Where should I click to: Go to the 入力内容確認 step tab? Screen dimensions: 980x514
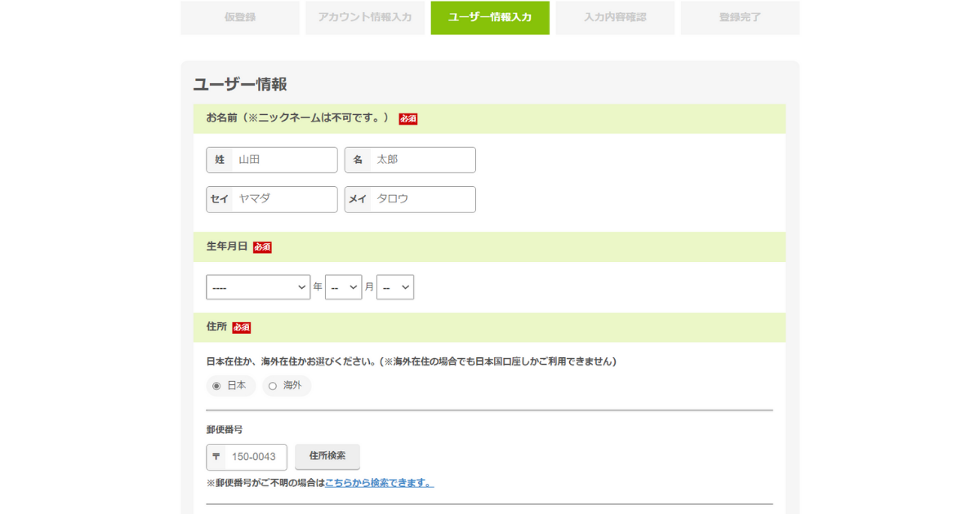pyautogui.click(x=615, y=17)
